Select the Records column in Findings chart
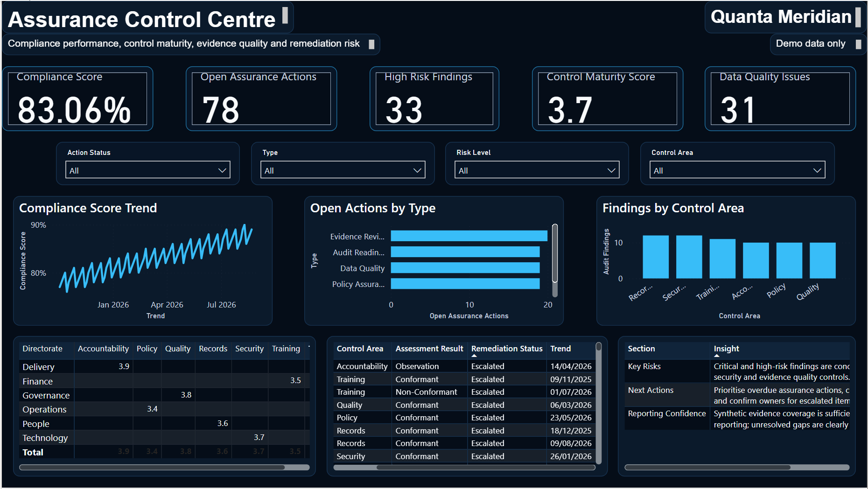The width and height of the screenshot is (868, 489). pyautogui.click(x=656, y=257)
